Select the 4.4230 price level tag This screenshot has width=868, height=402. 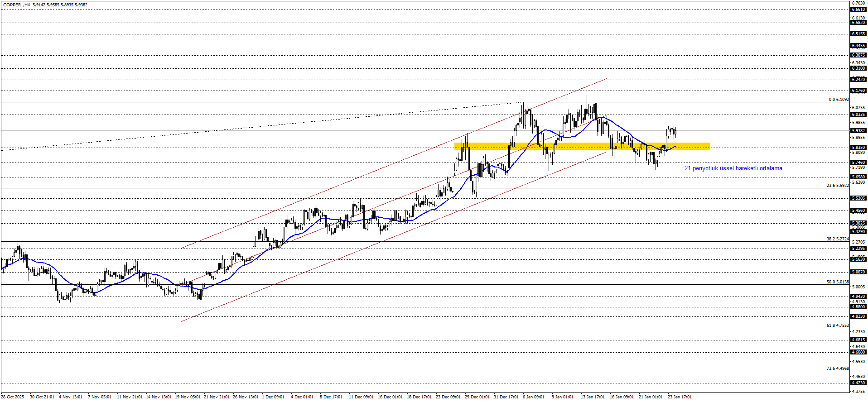click(858, 383)
